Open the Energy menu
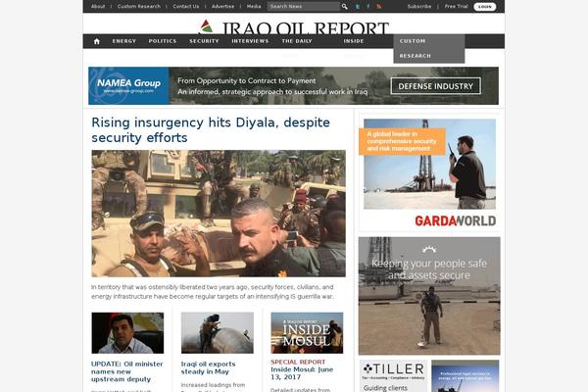Image resolution: width=588 pixels, height=392 pixels. [x=124, y=41]
